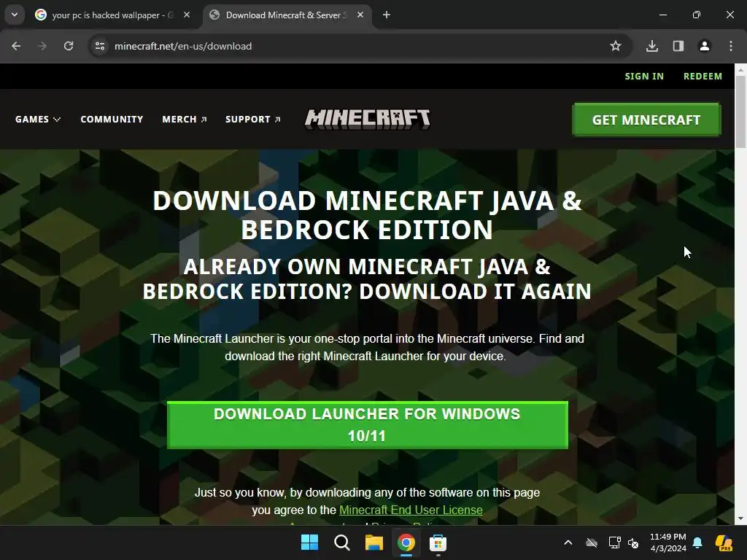Viewport: 747px width, 560px height.
Task: Click the GET MINECRAFT button
Action: click(x=646, y=120)
